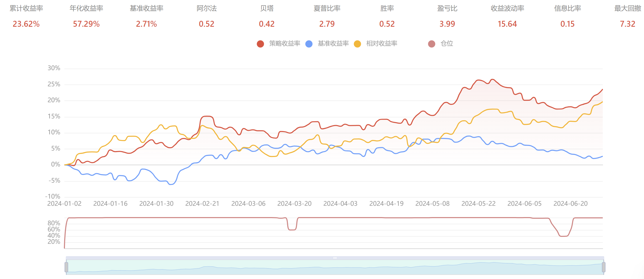Click the 2024-02-21 date axis label
644x279 pixels.
tap(202, 204)
